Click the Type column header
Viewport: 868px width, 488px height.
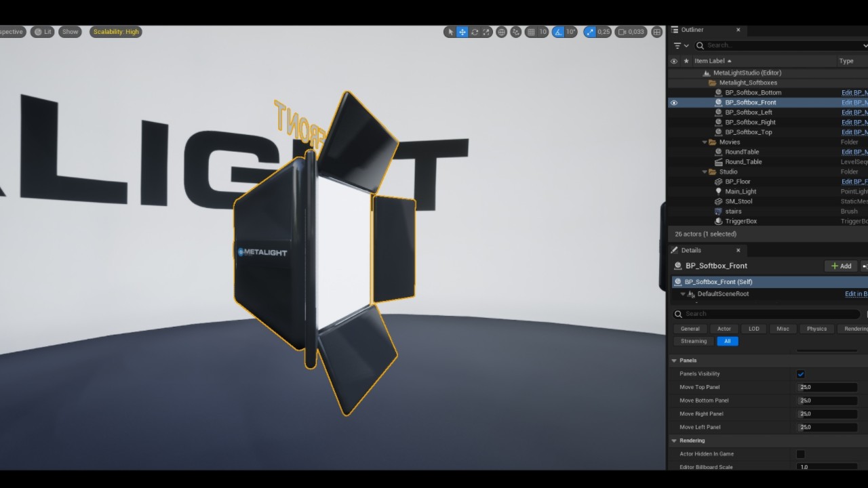846,61
